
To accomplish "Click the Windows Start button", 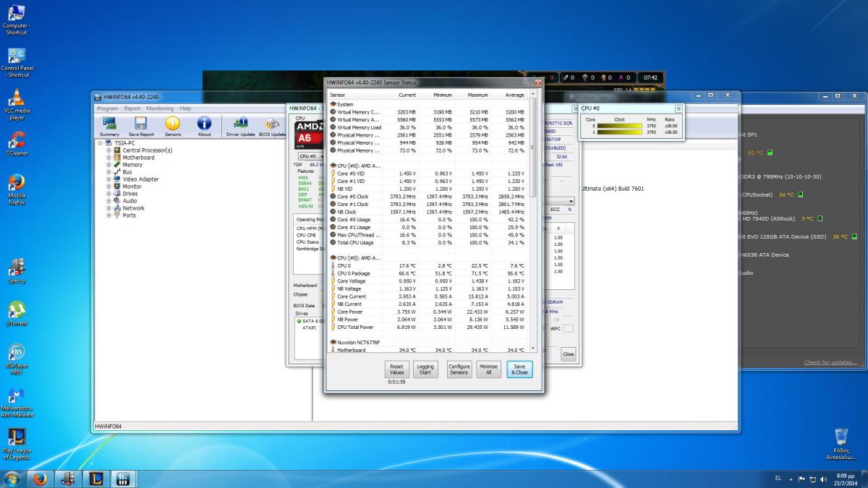I will (x=12, y=479).
